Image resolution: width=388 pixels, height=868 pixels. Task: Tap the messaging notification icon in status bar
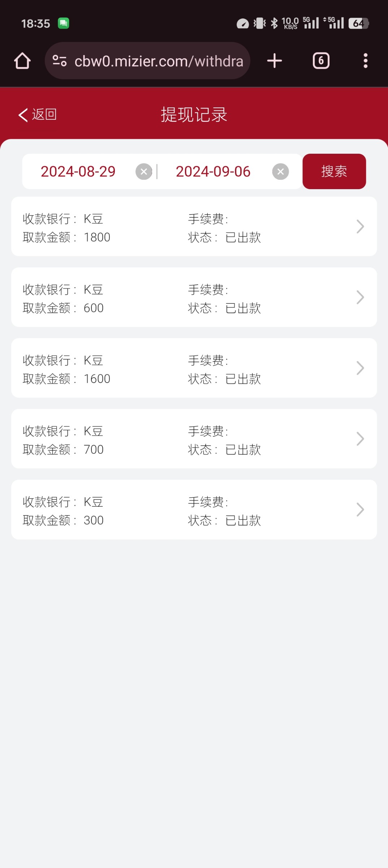pos(64,24)
